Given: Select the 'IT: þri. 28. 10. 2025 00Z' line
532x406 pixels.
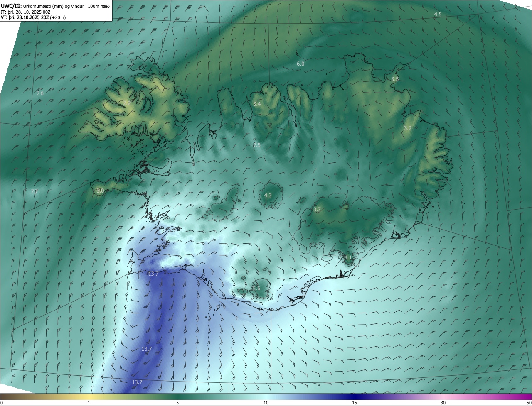Looking at the screenshot, I should point(26,12).
